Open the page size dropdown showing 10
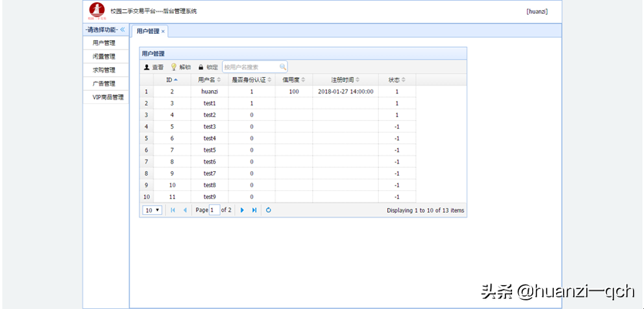 (x=152, y=210)
